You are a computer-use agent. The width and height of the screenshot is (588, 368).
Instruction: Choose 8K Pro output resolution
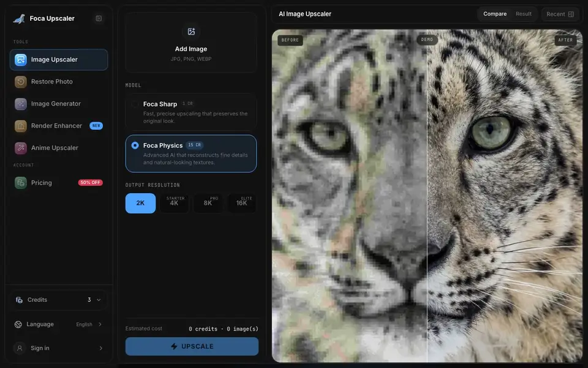point(208,203)
